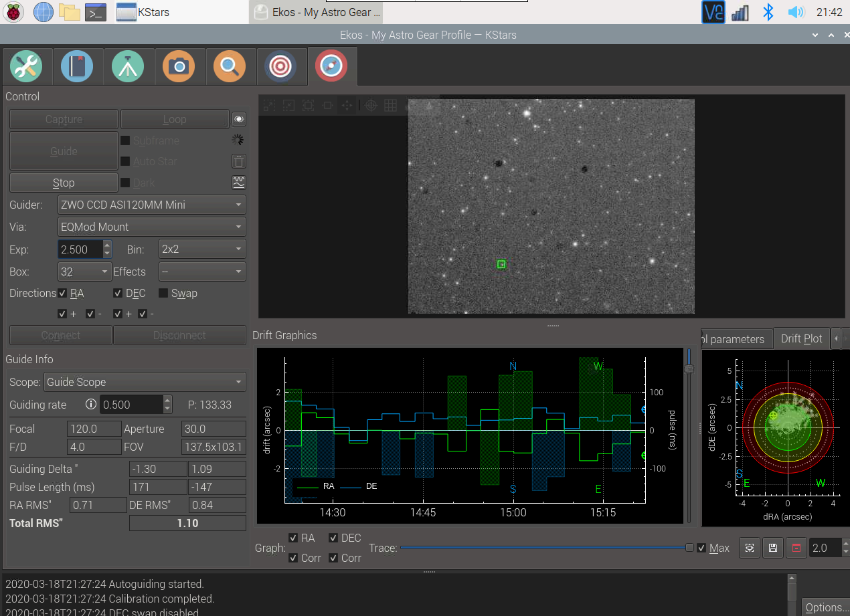Open the Focus module magnifier icon

[x=230, y=67]
